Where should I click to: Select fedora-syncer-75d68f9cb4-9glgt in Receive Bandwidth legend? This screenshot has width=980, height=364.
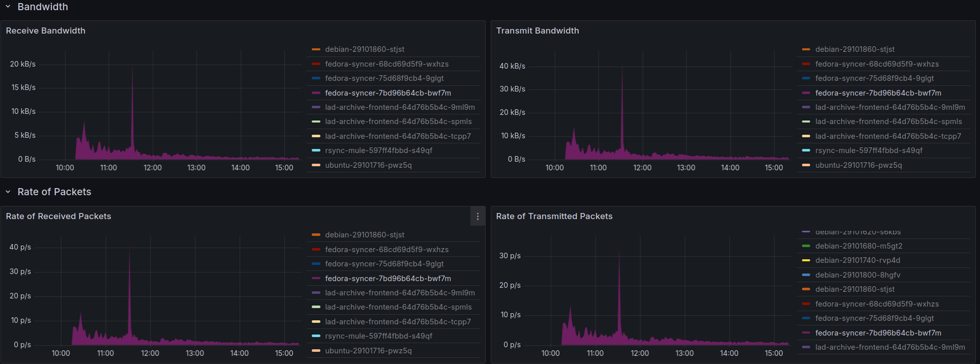(x=384, y=78)
